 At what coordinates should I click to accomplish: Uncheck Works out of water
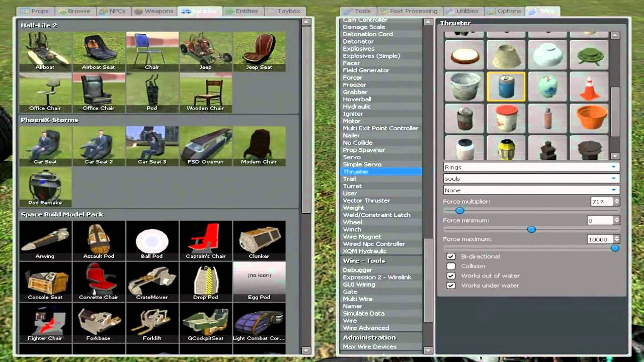point(451,276)
